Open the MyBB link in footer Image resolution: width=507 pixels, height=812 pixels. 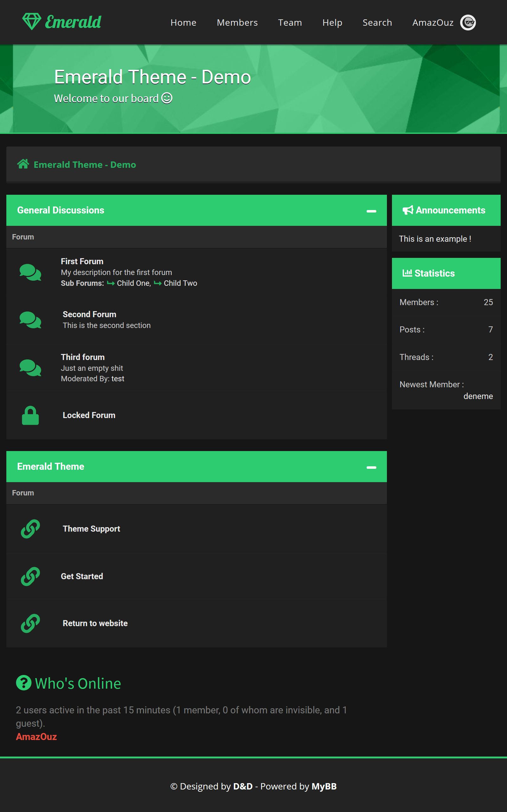pos(324,786)
